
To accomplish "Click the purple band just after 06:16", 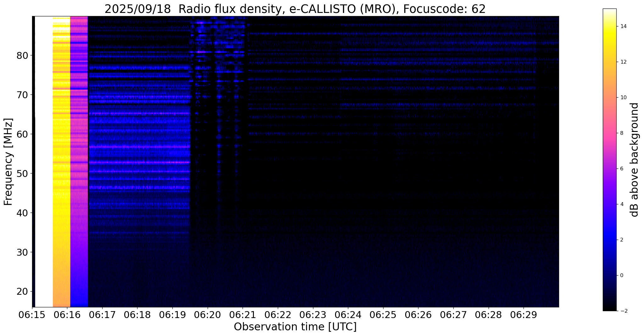I will 79,162.
